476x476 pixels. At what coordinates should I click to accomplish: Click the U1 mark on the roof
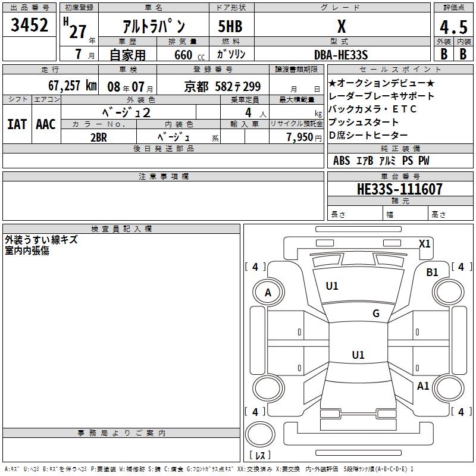358,355
